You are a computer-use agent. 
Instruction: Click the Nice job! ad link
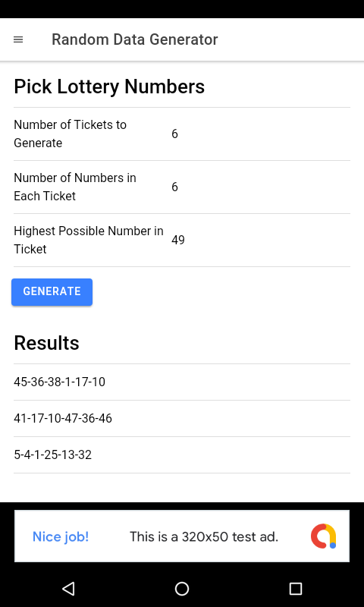[61, 536]
